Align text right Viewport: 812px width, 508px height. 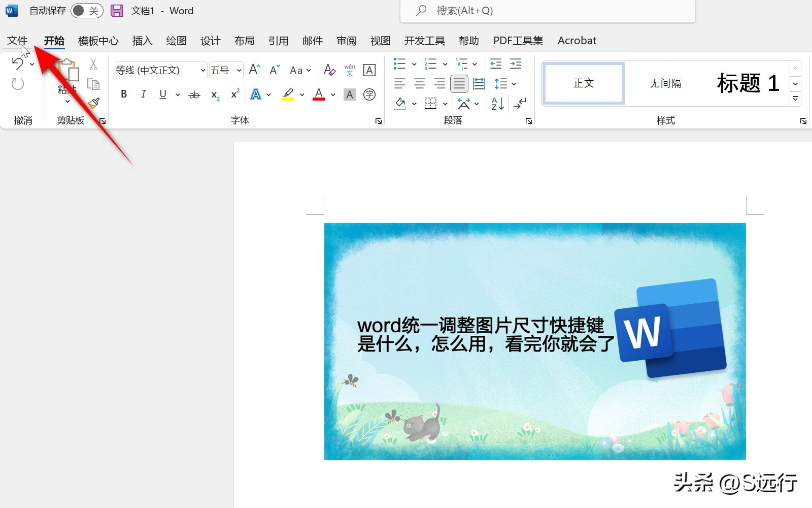(x=439, y=83)
